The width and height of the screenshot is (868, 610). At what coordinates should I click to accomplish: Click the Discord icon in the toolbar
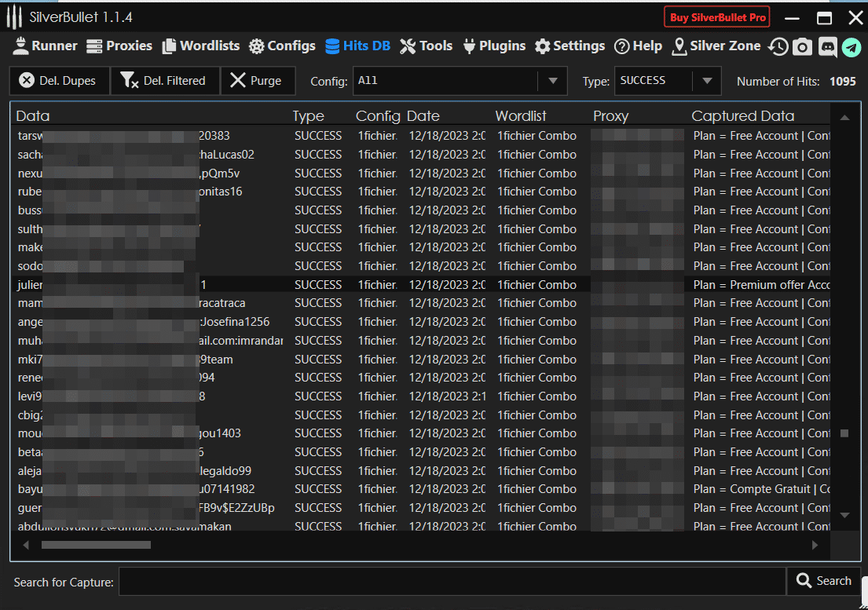[x=827, y=47]
